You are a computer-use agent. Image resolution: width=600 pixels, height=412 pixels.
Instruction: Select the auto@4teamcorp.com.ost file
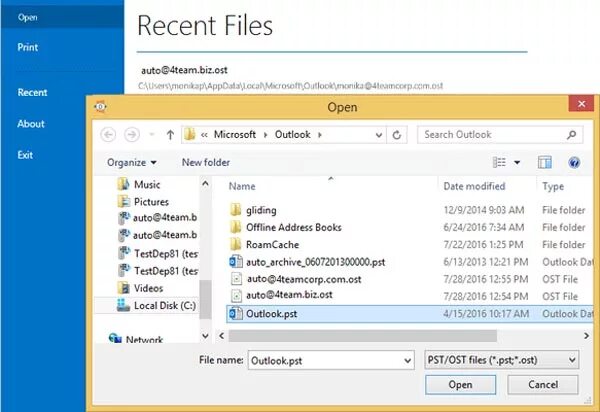pyautogui.click(x=304, y=279)
